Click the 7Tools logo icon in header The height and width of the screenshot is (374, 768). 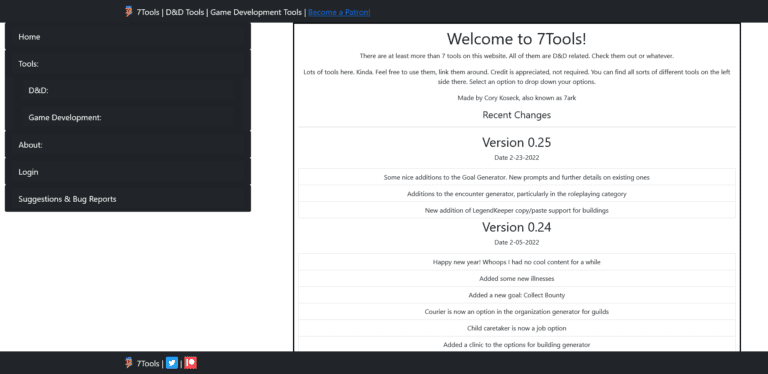click(x=129, y=12)
